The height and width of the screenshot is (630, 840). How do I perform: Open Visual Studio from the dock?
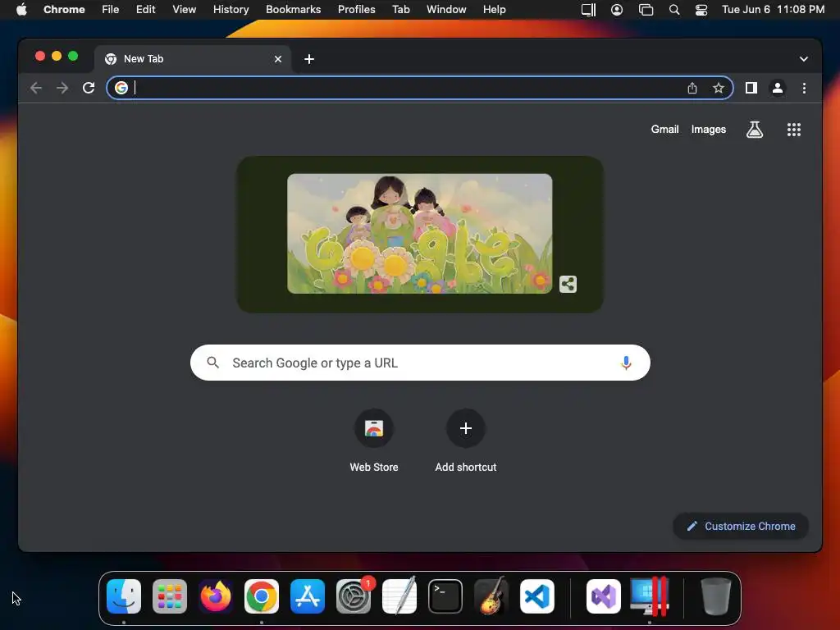(x=604, y=596)
